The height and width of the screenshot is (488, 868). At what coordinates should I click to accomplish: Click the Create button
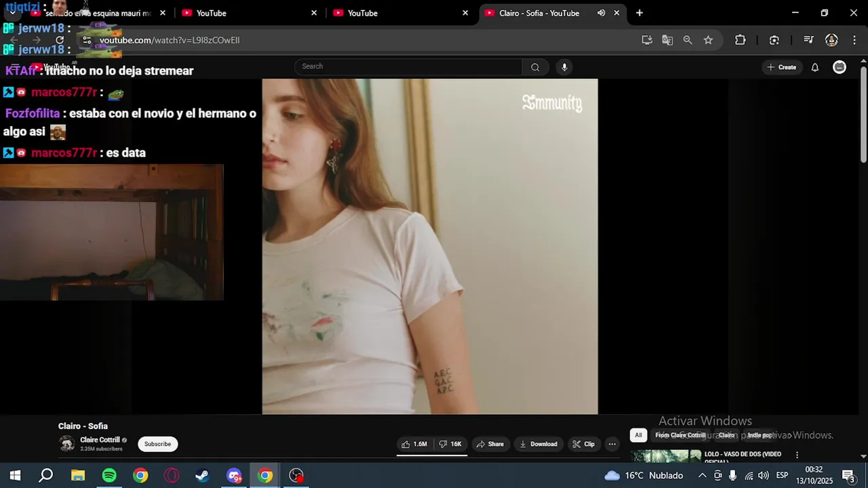pos(782,67)
